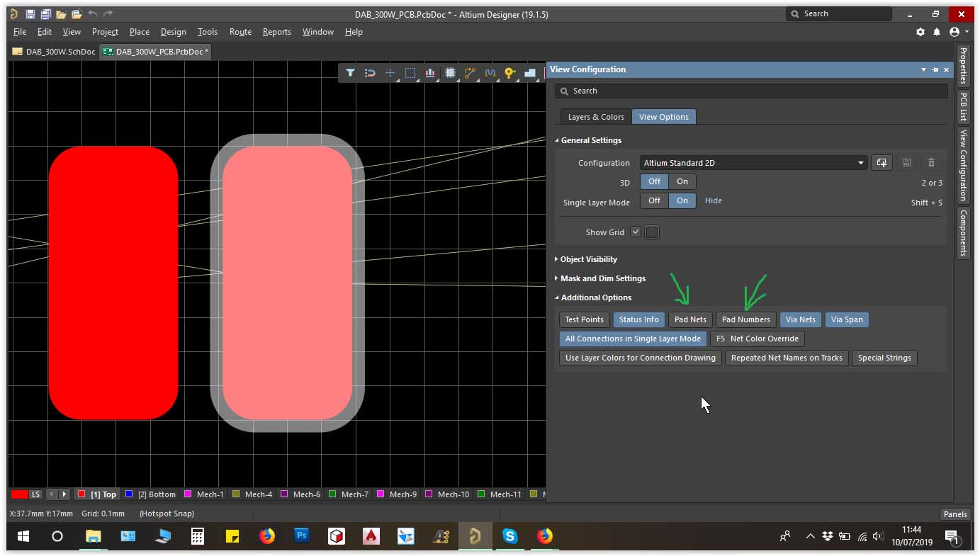Screen dimensions: 980x556
Task: Click the View Configuration search field
Action: pyautogui.click(x=751, y=91)
